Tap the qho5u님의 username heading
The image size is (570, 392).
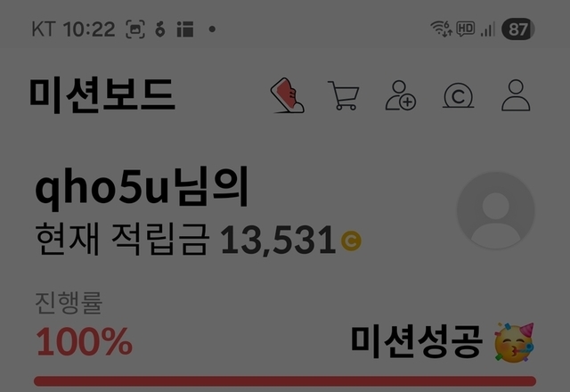coord(142,188)
